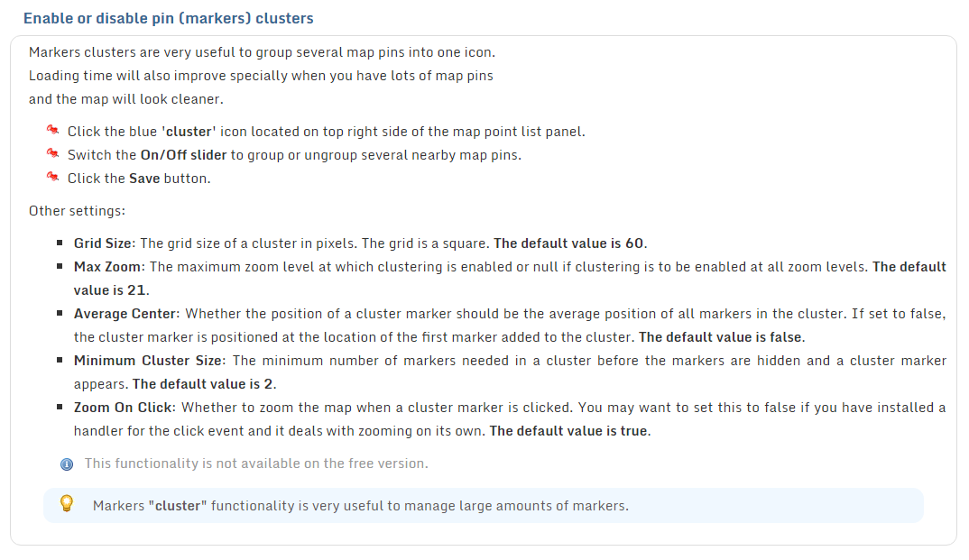Open the 'Enable or disable pin (markers) clusters' heading
The width and height of the screenshot is (969, 560).
(168, 19)
